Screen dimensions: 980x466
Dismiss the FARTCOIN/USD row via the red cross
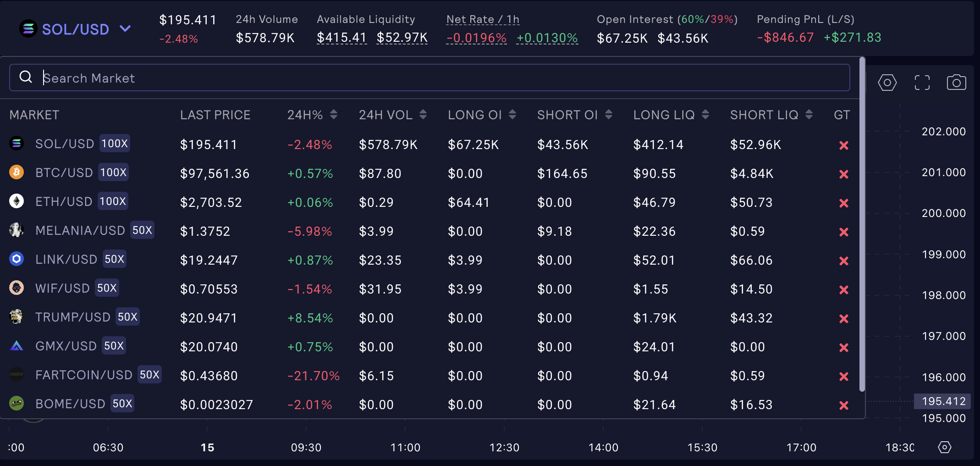[844, 376]
